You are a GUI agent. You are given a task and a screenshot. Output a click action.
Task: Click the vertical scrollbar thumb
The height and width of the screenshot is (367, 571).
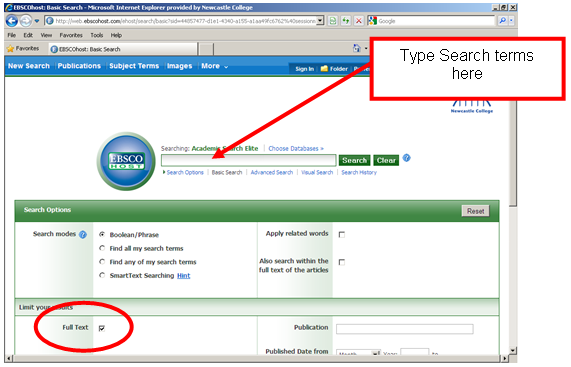(x=513, y=153)
